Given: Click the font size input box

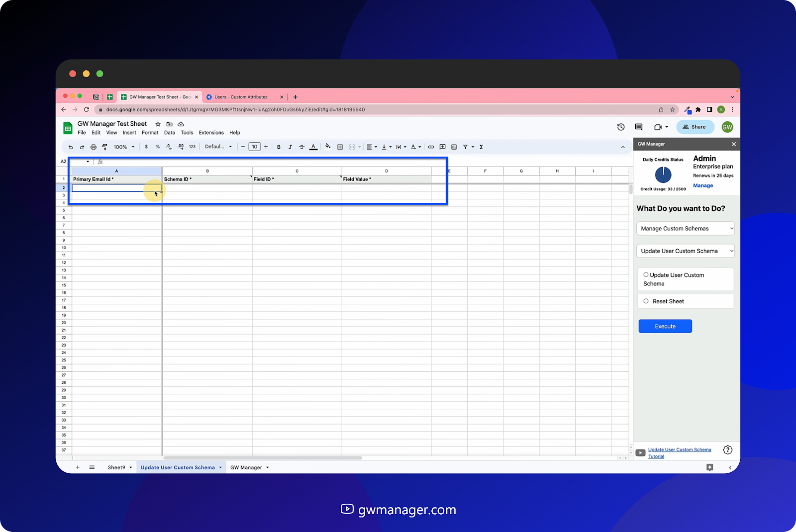Looking at the screenshot, I should click(254, 147).
